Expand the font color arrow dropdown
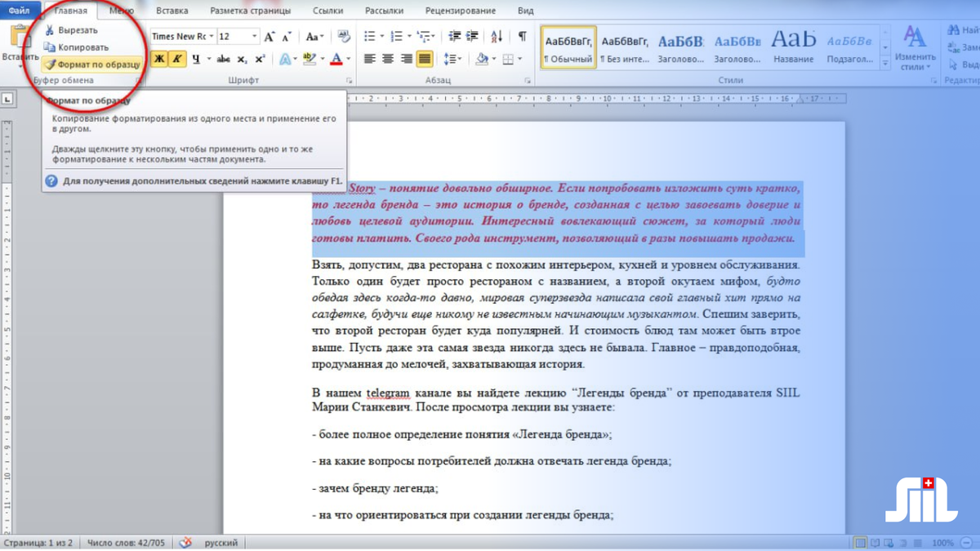The width and height of the screenshot is (980, 551). coord(349,59)
